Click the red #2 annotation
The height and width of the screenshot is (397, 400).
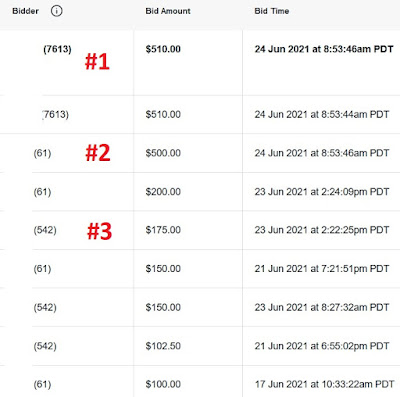[98, 153]
